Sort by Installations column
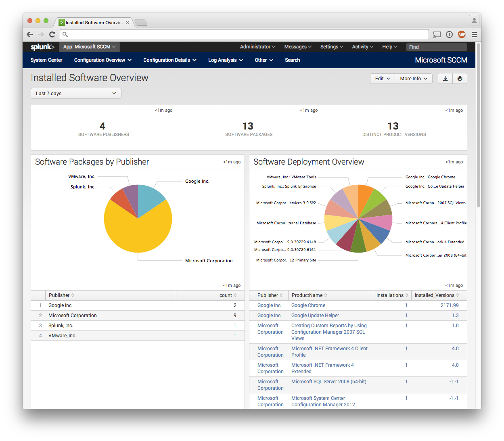 392,295
